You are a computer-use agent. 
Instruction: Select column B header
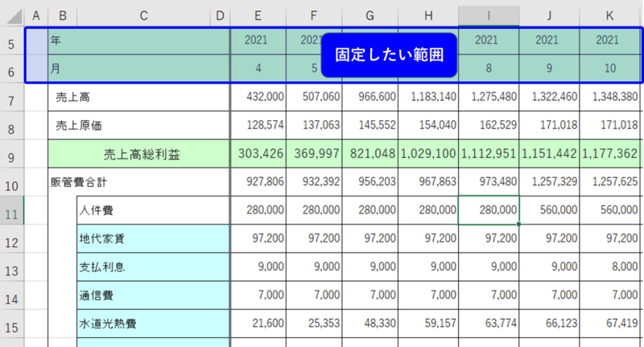click(x=63, y=16)
